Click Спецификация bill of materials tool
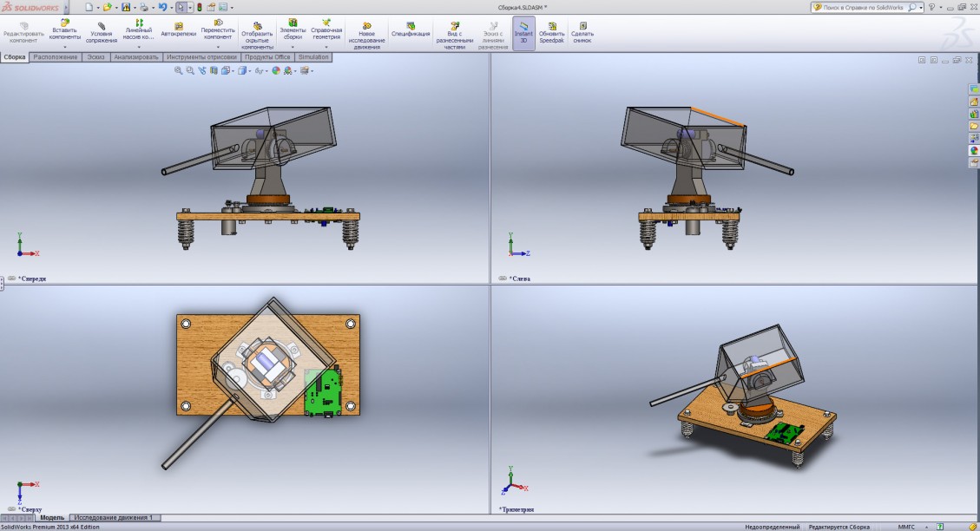Image resolution: width=980 pixels, height=531 pixels. tap(411, 30)
